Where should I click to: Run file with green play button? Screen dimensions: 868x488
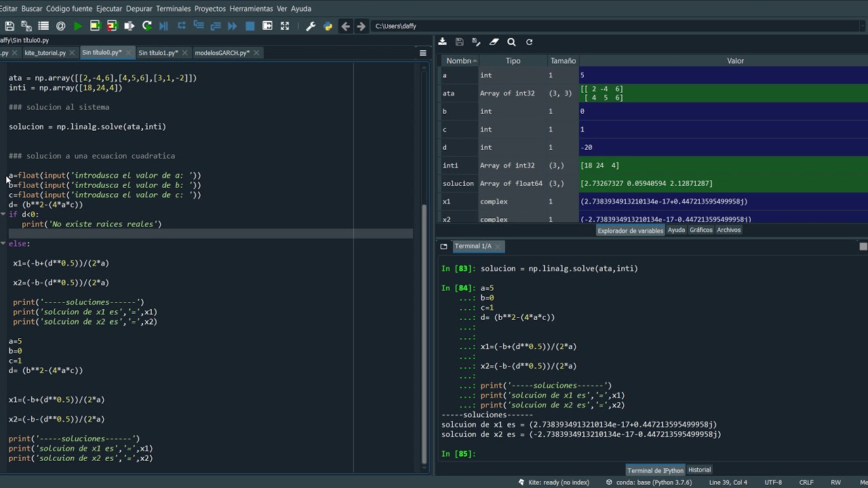coord(78,26)
